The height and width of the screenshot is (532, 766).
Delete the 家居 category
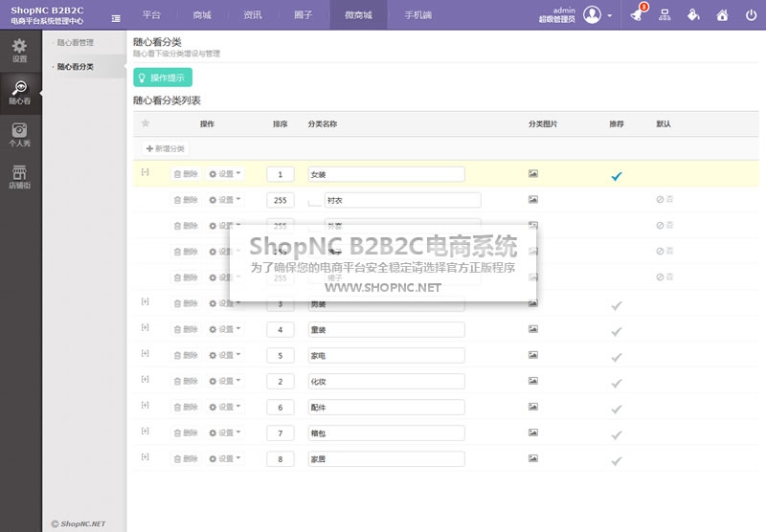click(x=186, y=458)
